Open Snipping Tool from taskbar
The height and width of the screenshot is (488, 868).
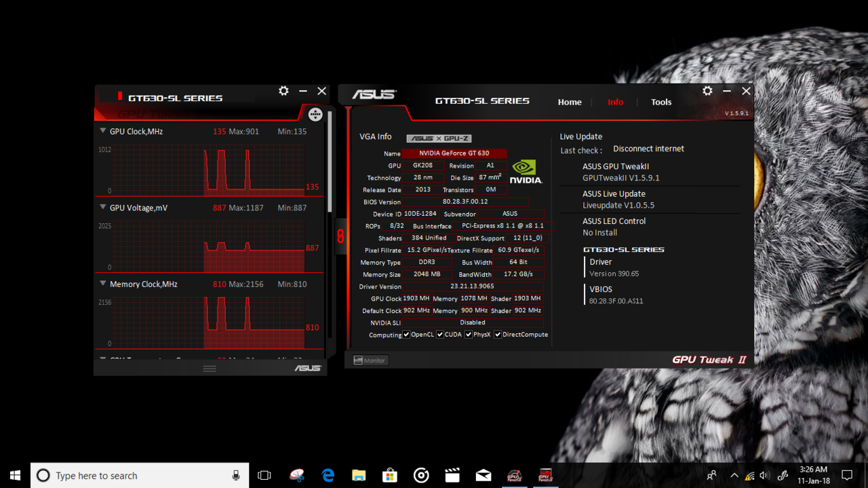[x=297, y=475]
